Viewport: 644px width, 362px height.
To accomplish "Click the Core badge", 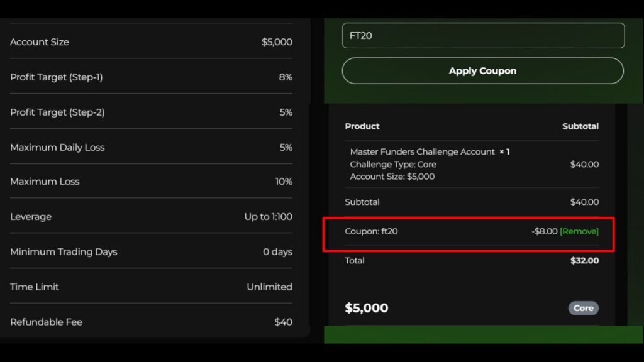I will pos(583,308).
